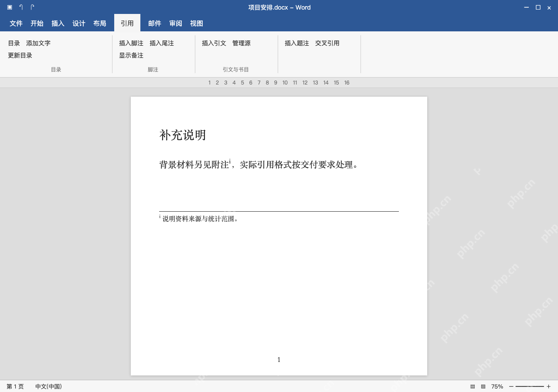The image size is (558, 392).
Task: Click the save icon in title bar
Action: tap(10, 7)
